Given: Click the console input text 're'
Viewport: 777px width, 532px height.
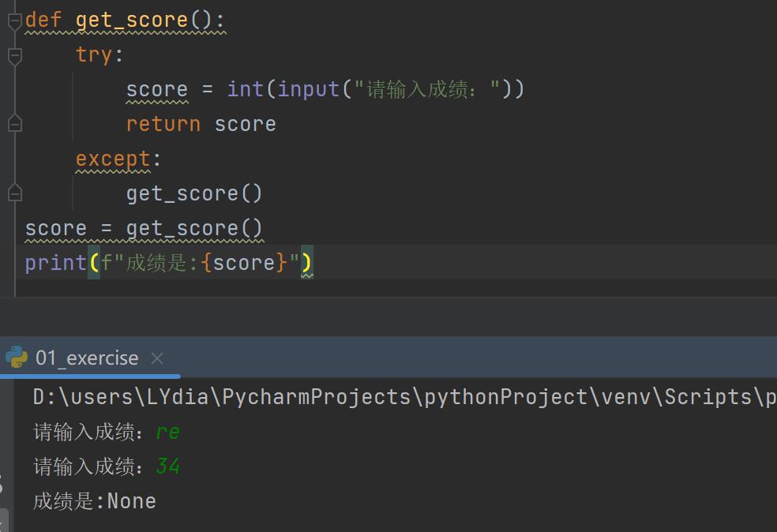Looking at the screenshot, I should (x=167, y=432).
